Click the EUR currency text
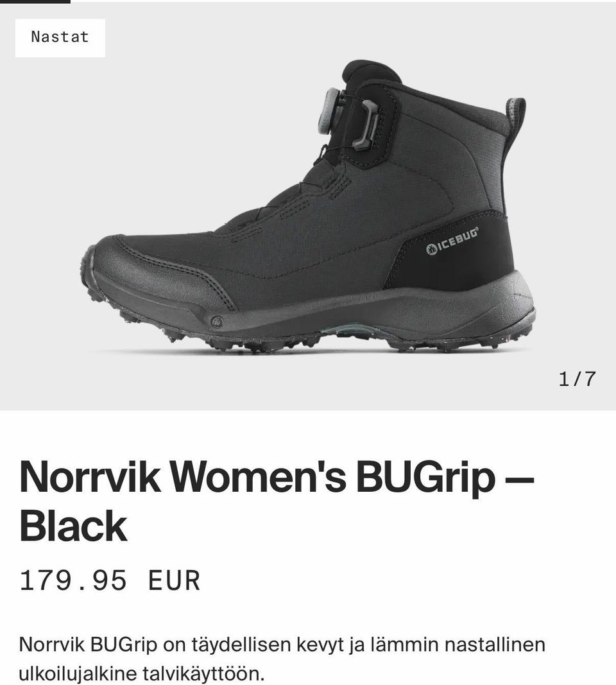Viewport: 616px width, 685px height. 174,580
